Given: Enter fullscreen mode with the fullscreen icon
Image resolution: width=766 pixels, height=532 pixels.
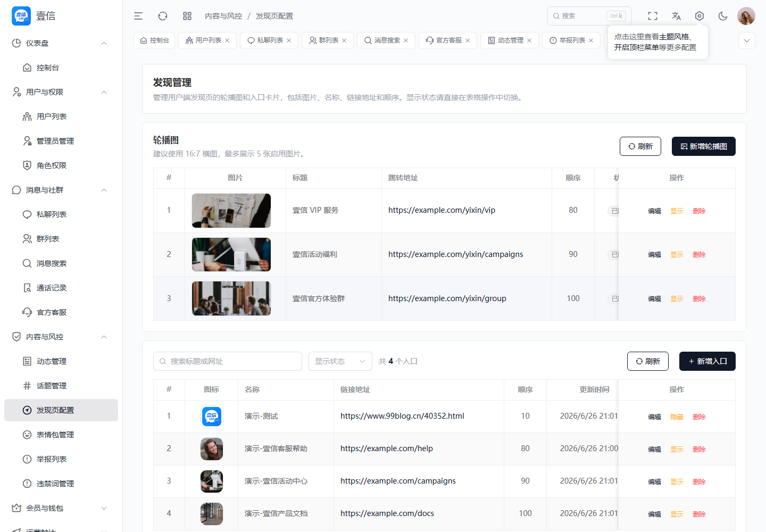Looking at the screenshot, I should point(653,16).
